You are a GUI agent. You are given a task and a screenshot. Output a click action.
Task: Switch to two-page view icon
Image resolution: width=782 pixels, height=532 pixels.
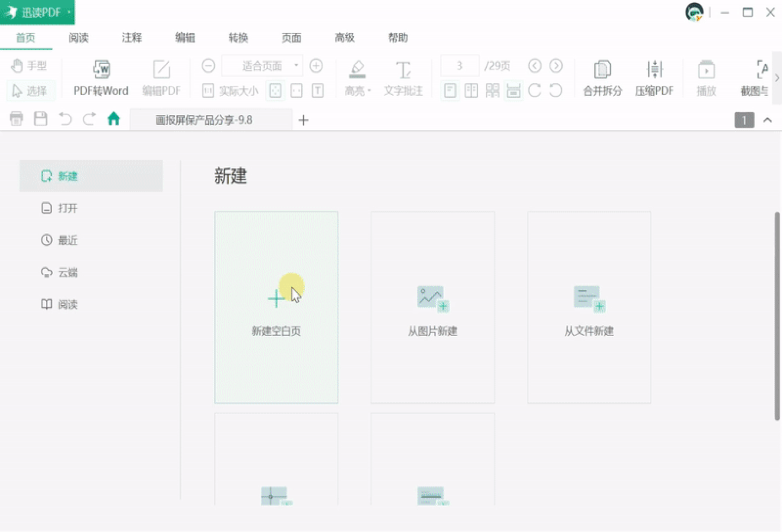471,91
